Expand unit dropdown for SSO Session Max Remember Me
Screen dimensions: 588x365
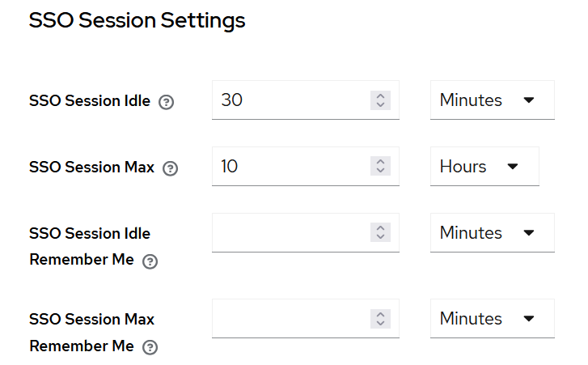[x=492, y=319]
